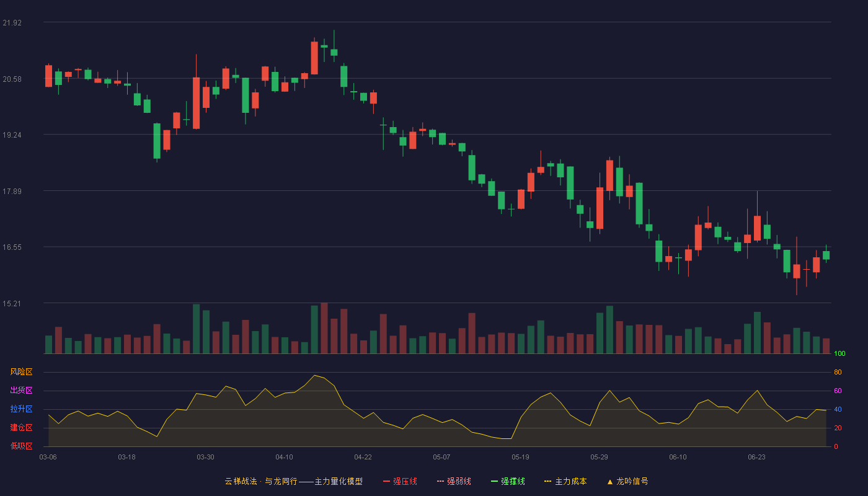Click the 03-18 date label
868x496 pixels.
click(x=126, y=457)
